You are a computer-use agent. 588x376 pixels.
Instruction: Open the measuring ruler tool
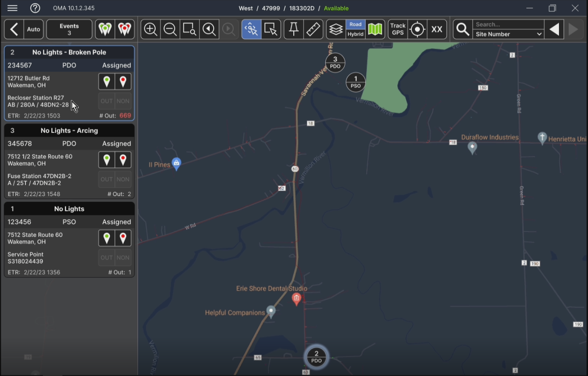(x=313, y=29)
